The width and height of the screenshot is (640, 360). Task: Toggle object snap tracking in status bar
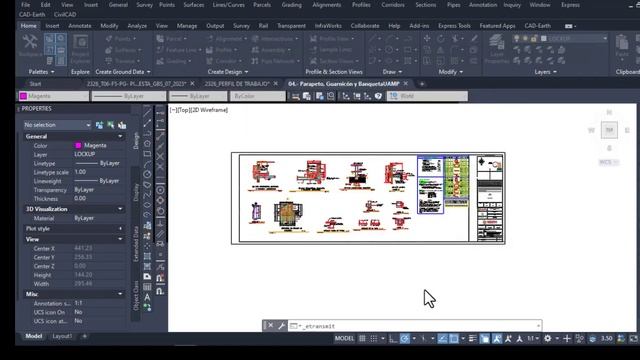pyautogui.click(x=442, y=338)
